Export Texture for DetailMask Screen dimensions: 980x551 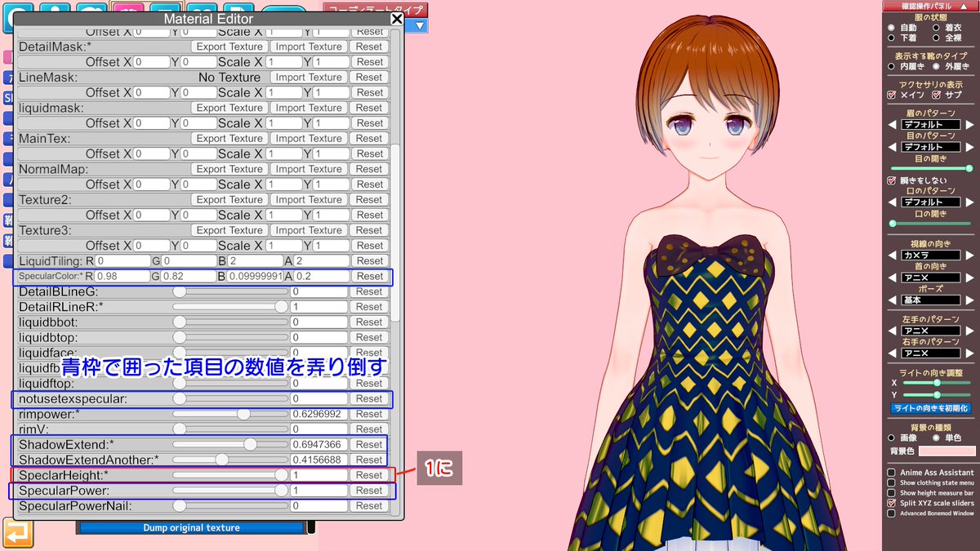(x=229, y=47)
